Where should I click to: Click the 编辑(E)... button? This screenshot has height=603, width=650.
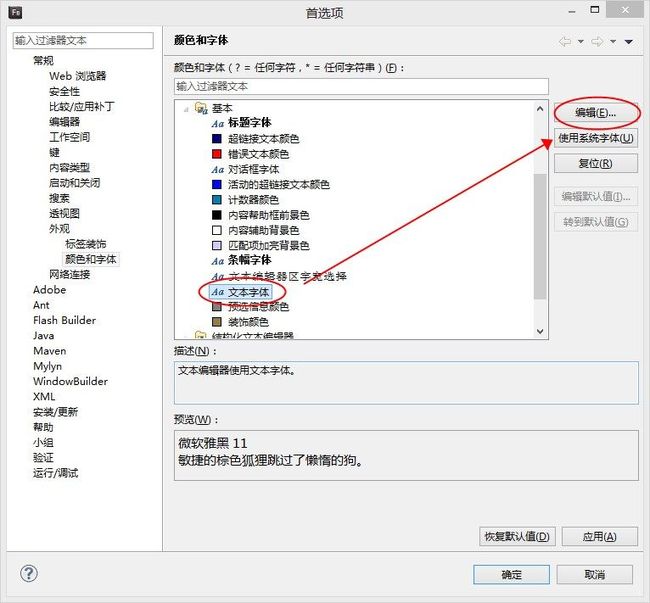click(596, 113)
